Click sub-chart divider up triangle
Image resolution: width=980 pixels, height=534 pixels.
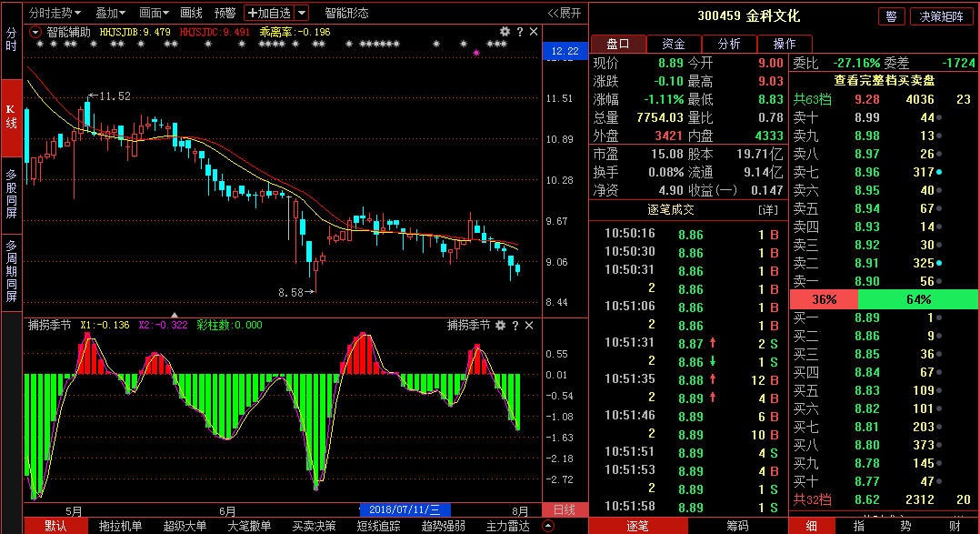click(175, 315)
